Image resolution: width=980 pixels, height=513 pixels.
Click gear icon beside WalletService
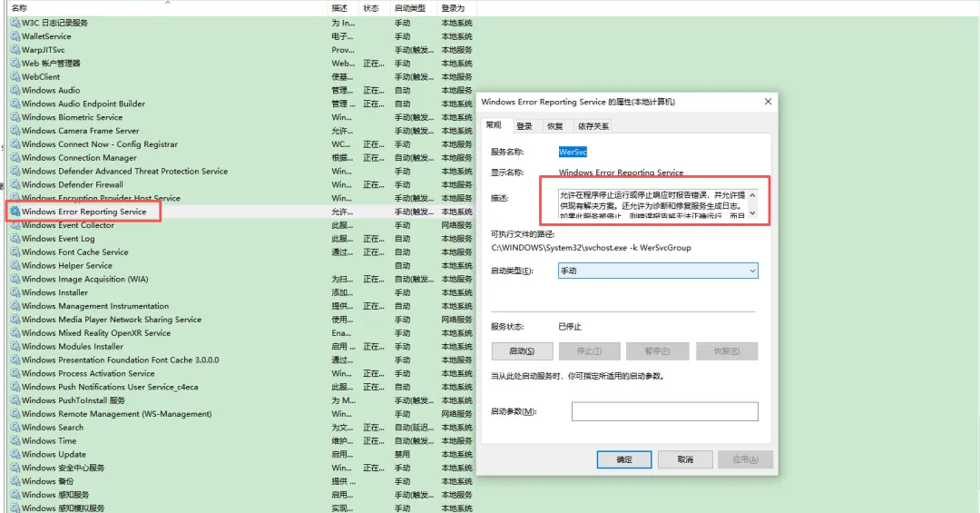click(15, 36)
